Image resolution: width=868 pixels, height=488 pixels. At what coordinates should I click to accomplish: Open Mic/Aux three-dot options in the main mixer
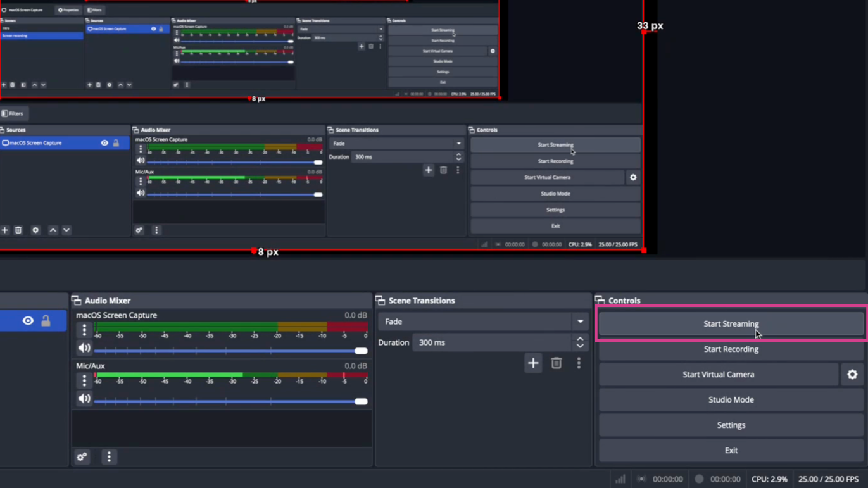[84, 380]
